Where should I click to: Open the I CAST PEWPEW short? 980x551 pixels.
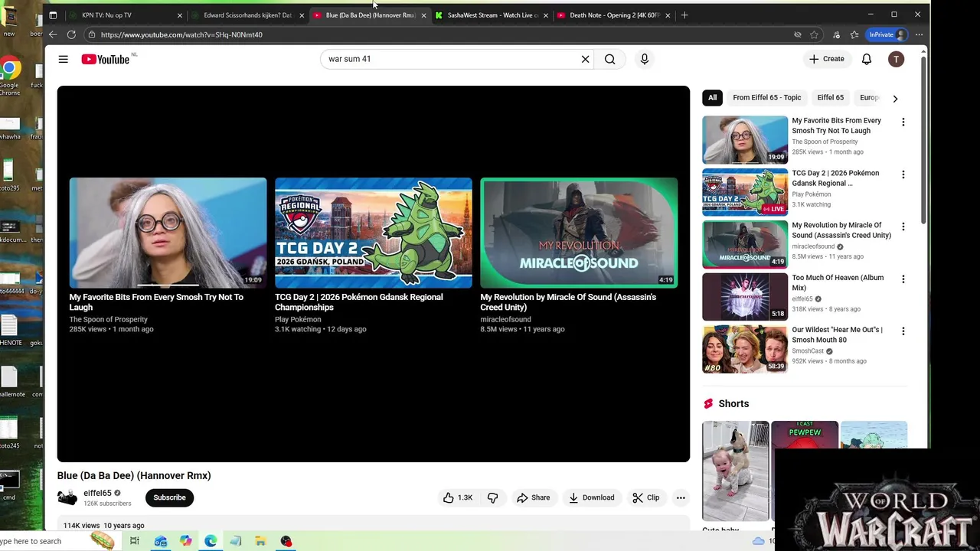805,435
